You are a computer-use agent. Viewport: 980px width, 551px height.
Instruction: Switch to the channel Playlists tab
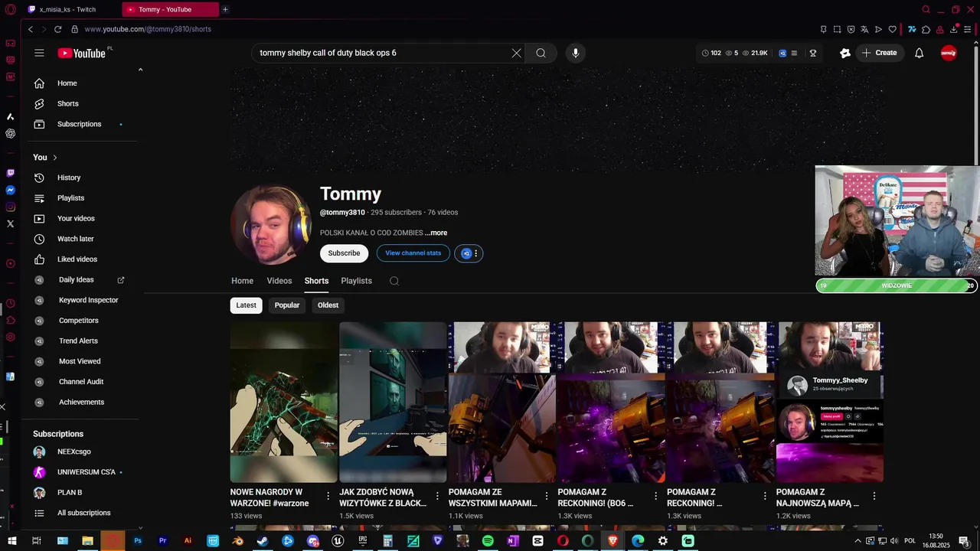356,281
